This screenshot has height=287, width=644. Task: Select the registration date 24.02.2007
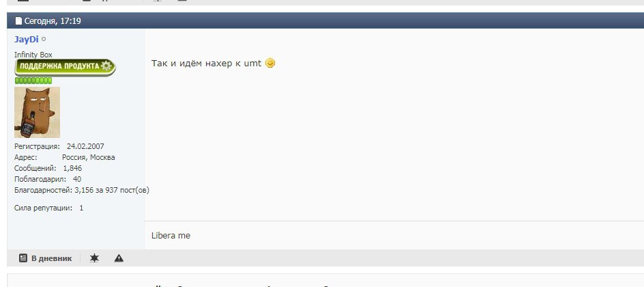point(85,146)
